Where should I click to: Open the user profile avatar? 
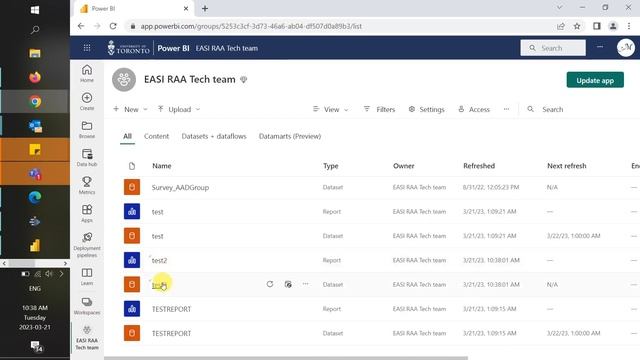click(x=625, y=48)
